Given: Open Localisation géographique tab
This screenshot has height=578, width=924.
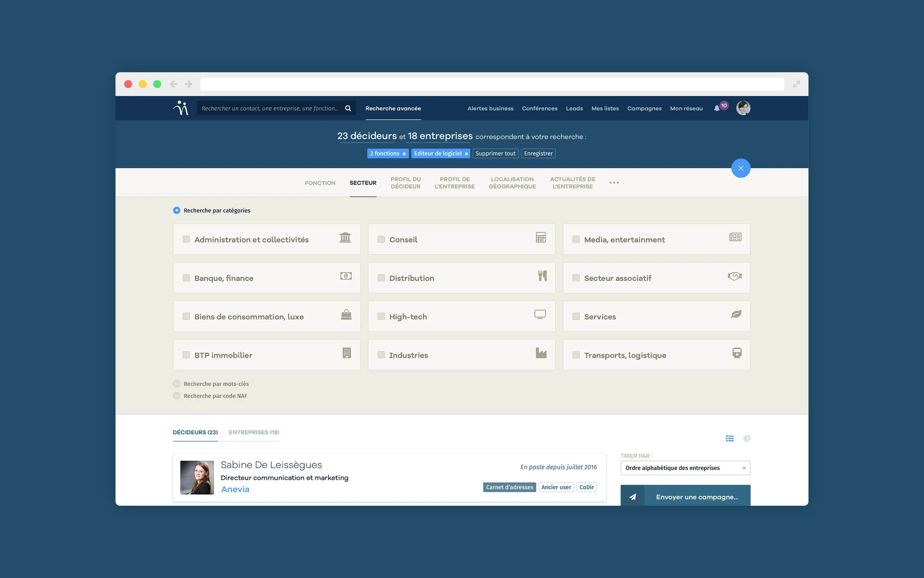Looking at the screenshot, I should (x=512, y=183).
